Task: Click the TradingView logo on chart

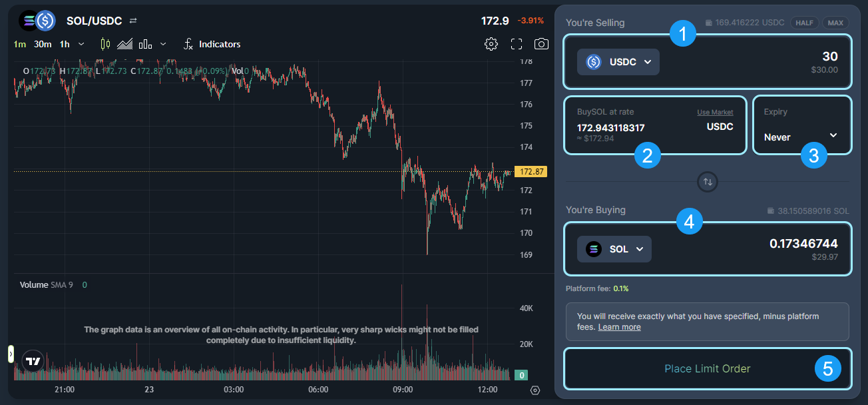Action: [32, 362]
